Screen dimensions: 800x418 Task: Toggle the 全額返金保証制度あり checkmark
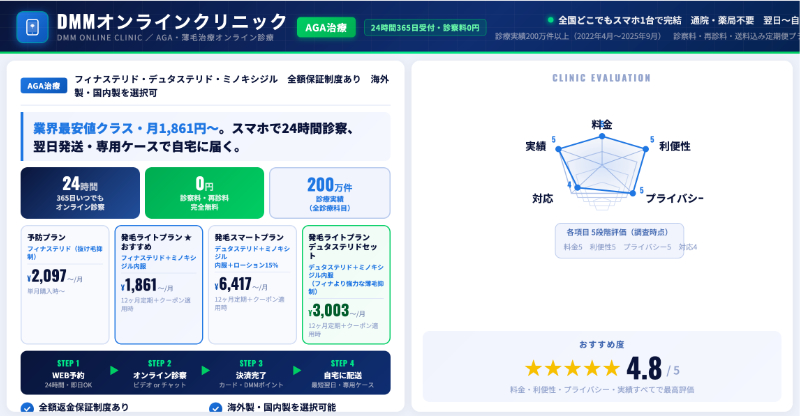(x=28, y=407)
